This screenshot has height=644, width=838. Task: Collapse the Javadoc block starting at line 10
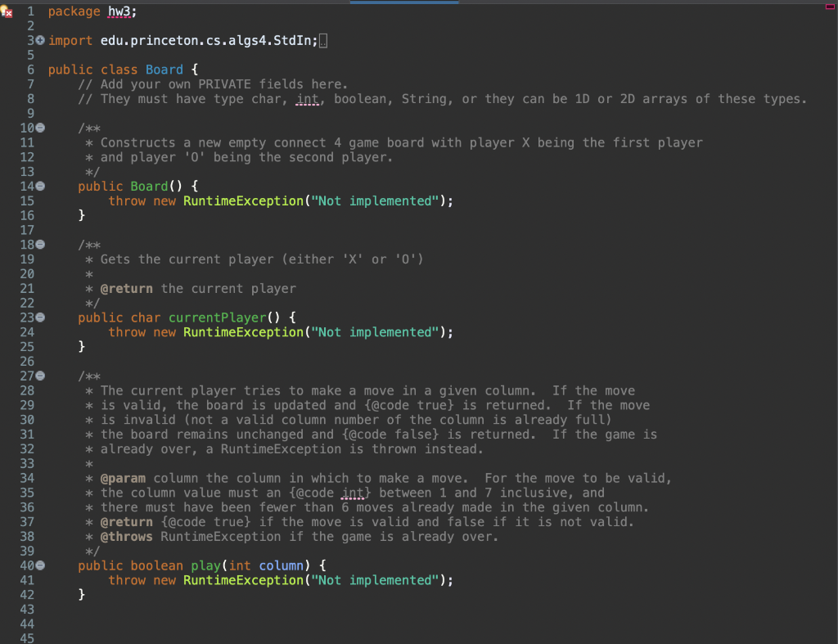tap(39, 128)
